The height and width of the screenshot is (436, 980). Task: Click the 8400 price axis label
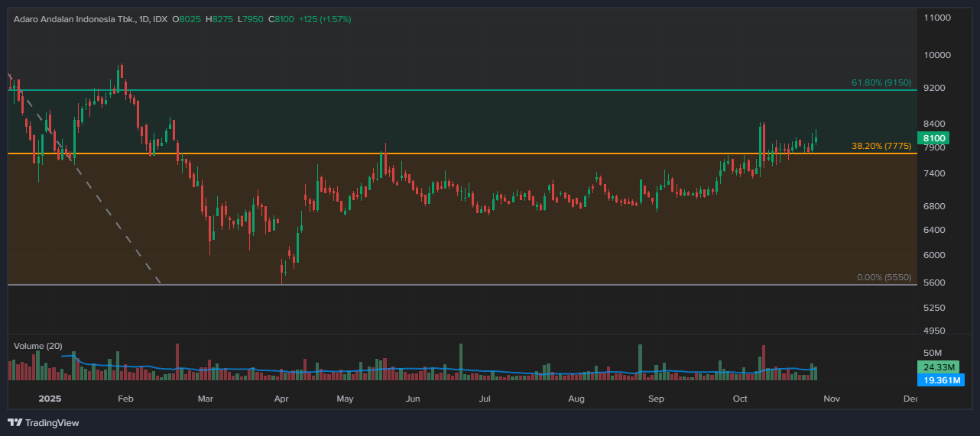(x=935, y=124)
